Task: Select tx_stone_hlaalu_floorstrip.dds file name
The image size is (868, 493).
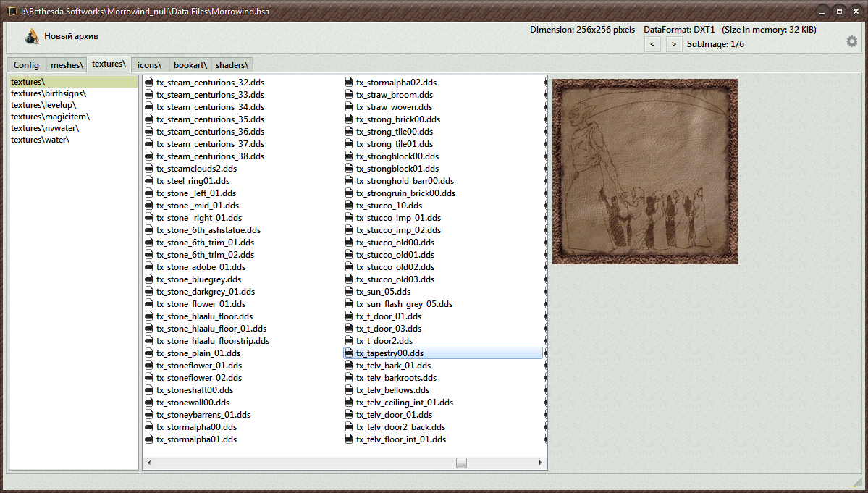Action: pos(213,341)
